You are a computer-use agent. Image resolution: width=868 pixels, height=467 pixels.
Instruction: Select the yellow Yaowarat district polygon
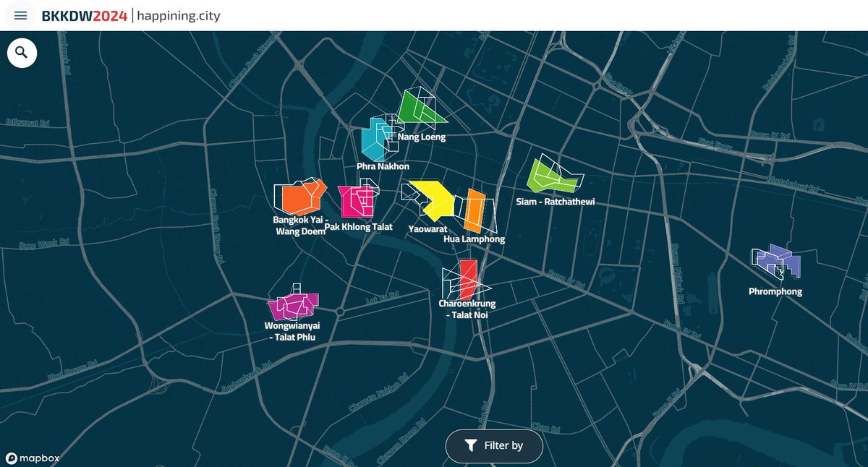tap(433, 200)
